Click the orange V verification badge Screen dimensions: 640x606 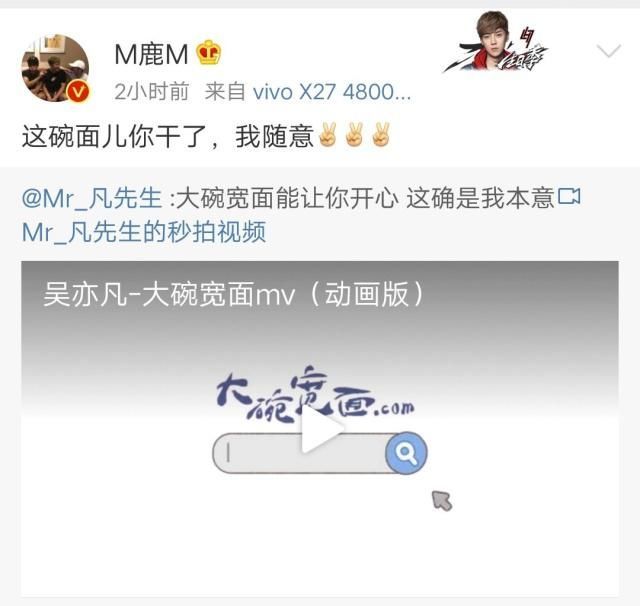point(78,92)
